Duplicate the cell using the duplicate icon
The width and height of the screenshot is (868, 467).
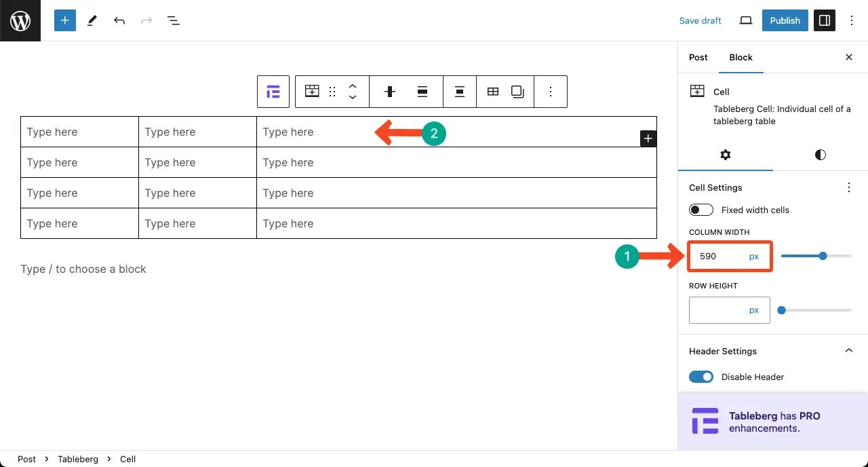click(x=517, y=91)
